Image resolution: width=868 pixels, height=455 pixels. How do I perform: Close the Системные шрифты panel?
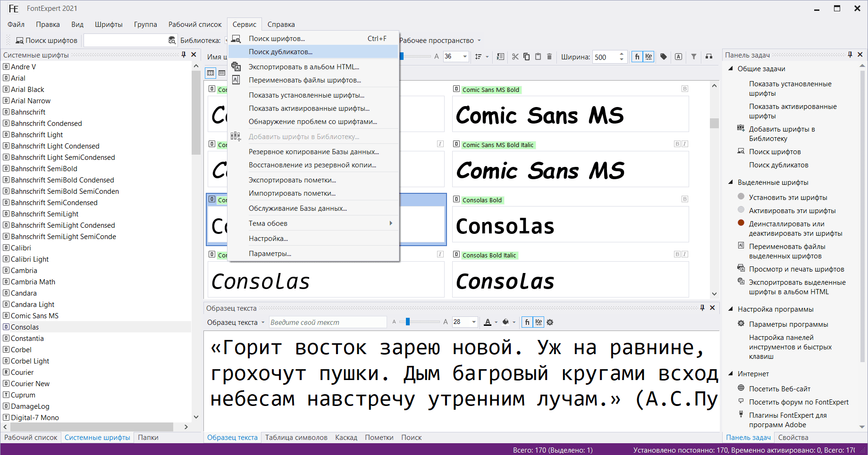coord(194,55)
